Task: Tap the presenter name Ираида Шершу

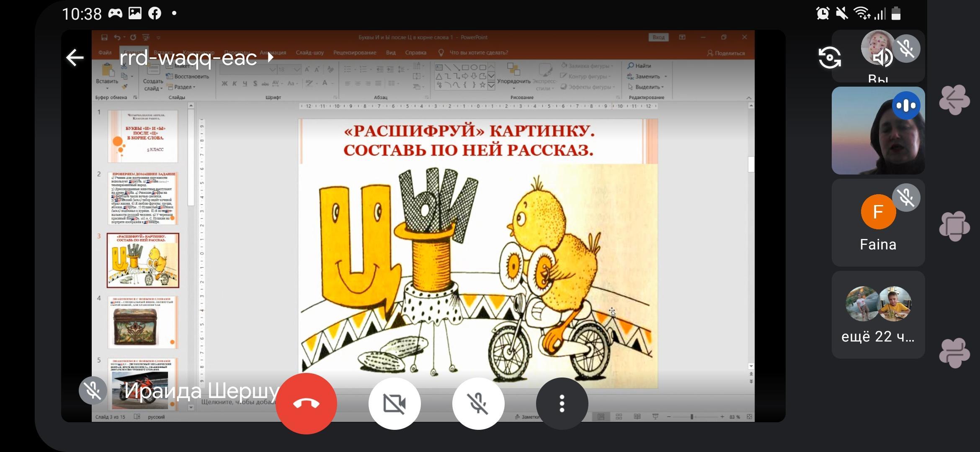Action: pos(201,391)
